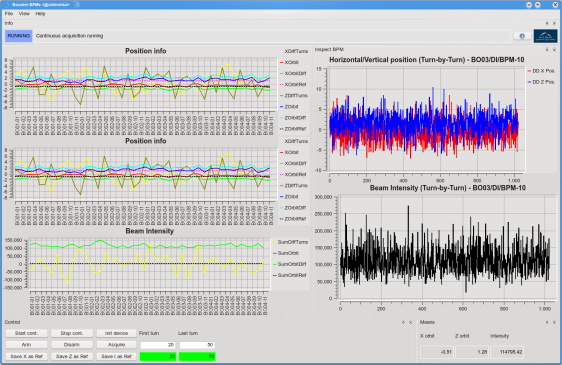The width and height of the screenshot is (562, 365).
Task: Click the white First turn input field
Action: pos(158,345)
